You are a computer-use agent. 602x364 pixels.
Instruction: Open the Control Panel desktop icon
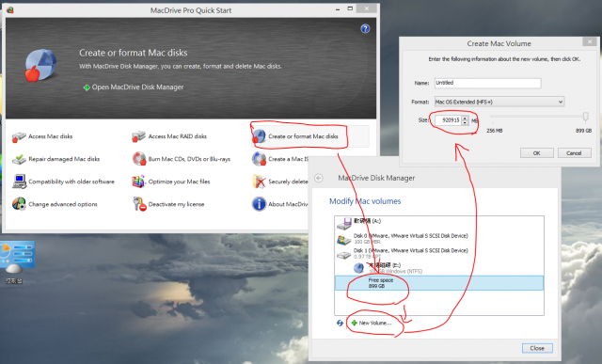click(x=17, y=262)
